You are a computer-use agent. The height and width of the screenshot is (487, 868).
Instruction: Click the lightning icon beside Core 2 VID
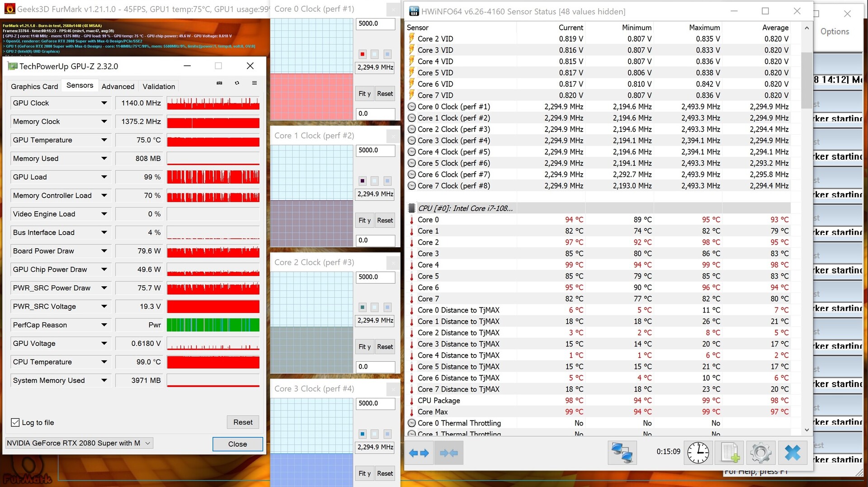[411, 38]
